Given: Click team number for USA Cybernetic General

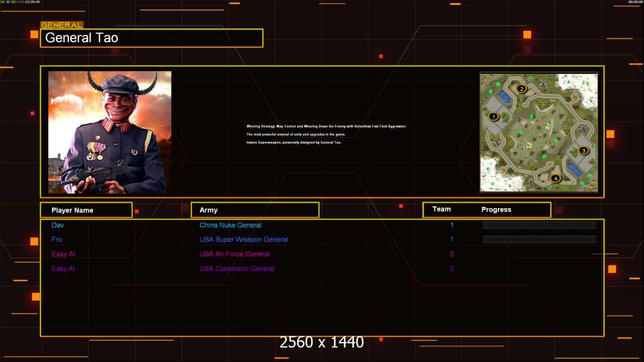Looking at the screenshot, I should 452,268.
